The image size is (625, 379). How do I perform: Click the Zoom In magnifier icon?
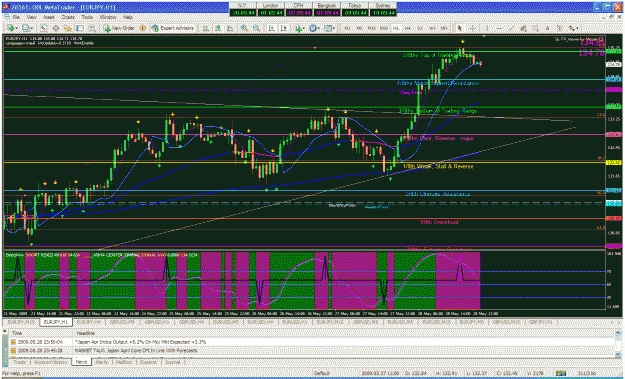(x=244, y=28)
